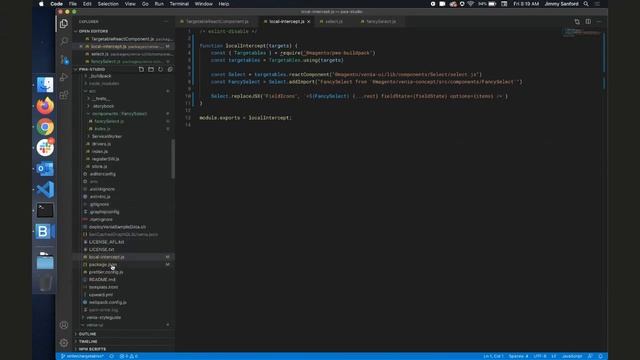Close the local-intercept.js tab

309,22
